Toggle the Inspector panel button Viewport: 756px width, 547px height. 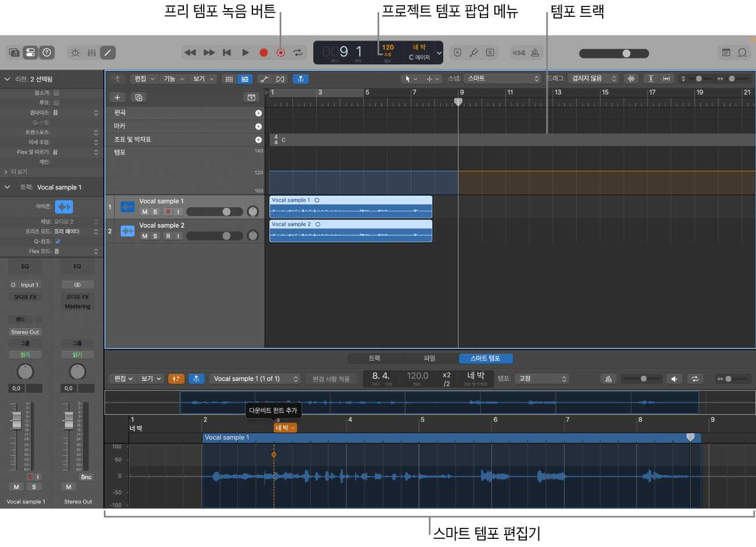click(x=30, y=53)
